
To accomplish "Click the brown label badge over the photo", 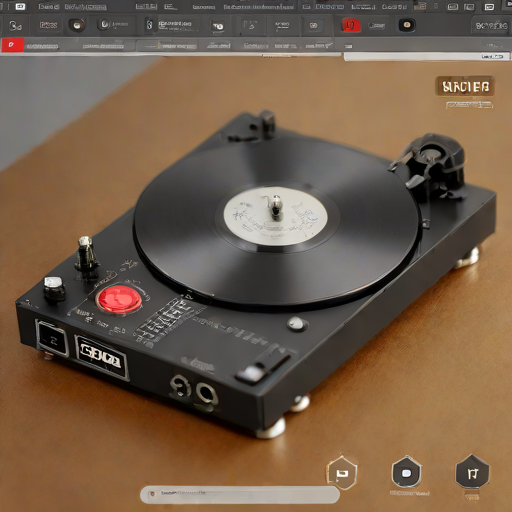I will point(465,86).
